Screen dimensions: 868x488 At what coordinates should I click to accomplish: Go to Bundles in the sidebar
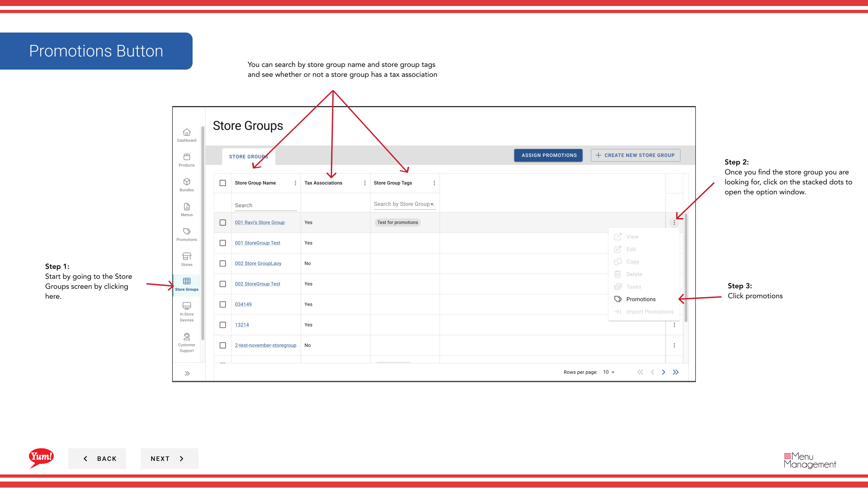[x=187, y=185]
